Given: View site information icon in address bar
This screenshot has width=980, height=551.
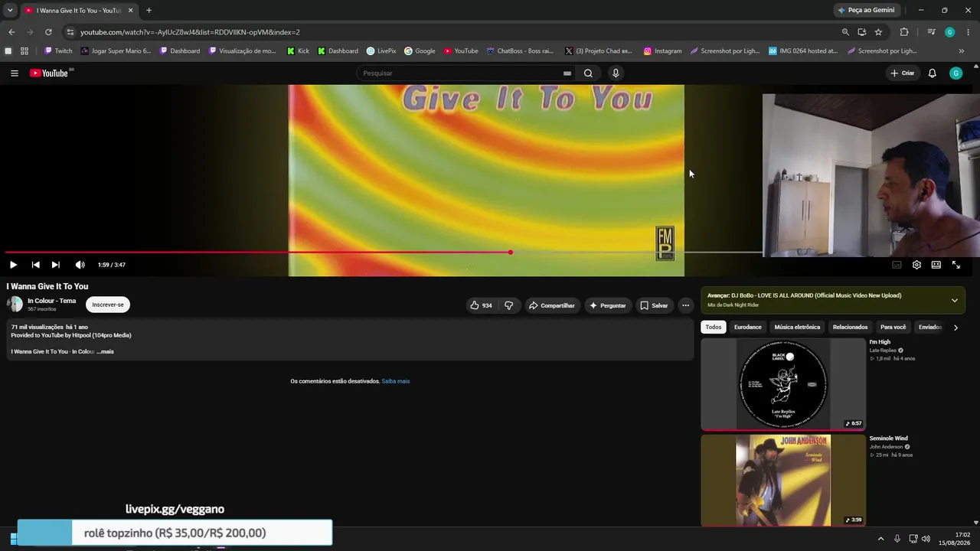Looking at the screenshot, I should [x=70, y=32].
